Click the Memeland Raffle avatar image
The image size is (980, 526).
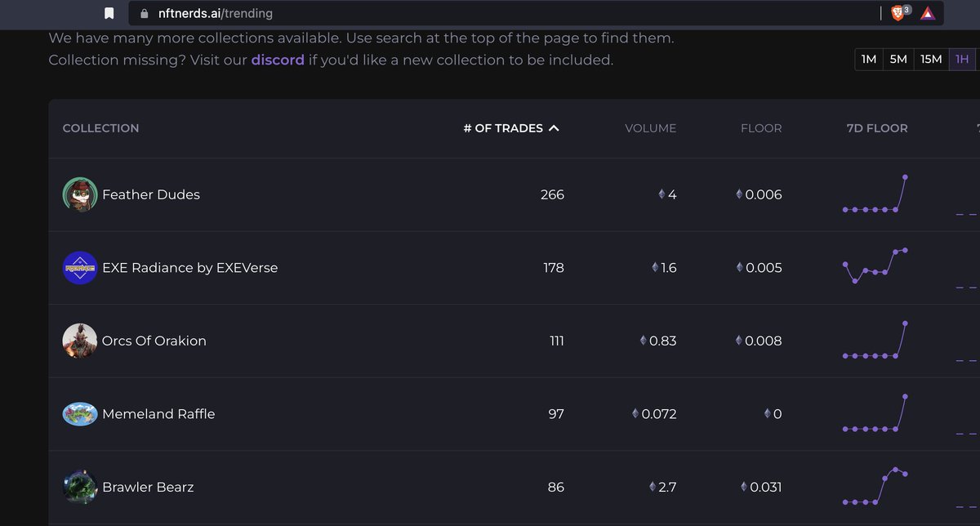pyautogui.click(x=80, y=414)
